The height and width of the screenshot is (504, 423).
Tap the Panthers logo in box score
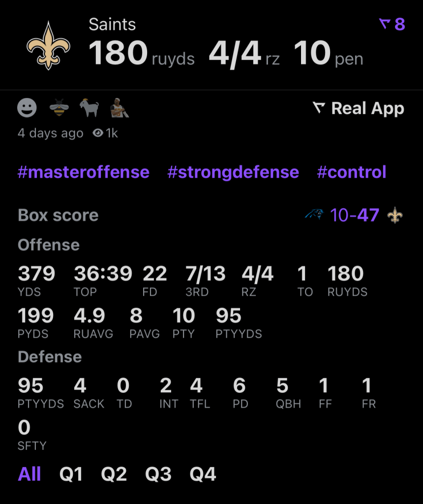[x=314, y=215]
